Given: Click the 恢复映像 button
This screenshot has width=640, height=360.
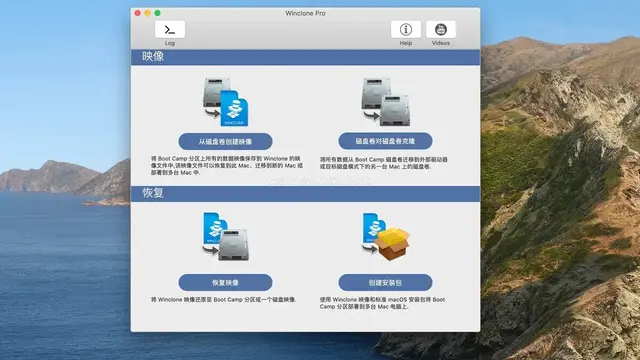Looking at the screenshot, I should click(225, 282).
